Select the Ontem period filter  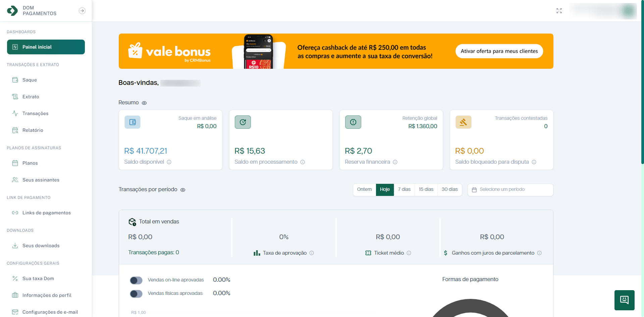coord(364,190)
